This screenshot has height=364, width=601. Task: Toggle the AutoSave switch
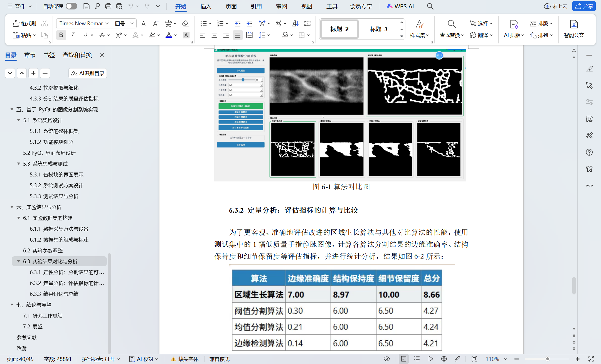[72, 6]
